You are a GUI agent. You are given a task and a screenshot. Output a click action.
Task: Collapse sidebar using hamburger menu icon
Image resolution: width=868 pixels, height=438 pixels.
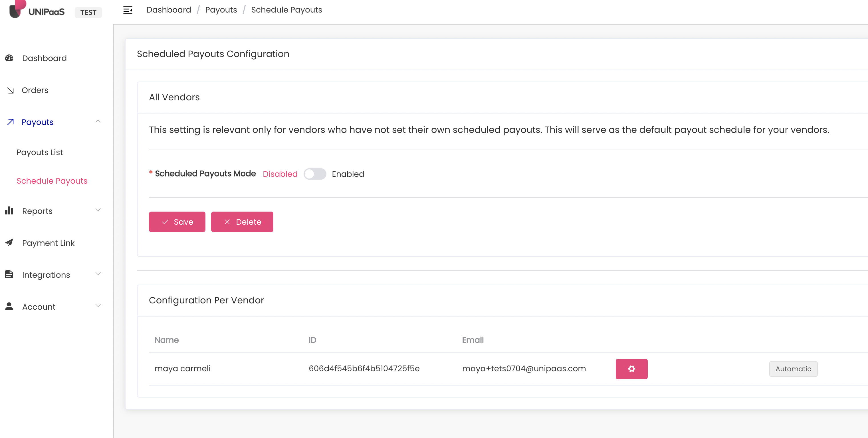[128, 10]
